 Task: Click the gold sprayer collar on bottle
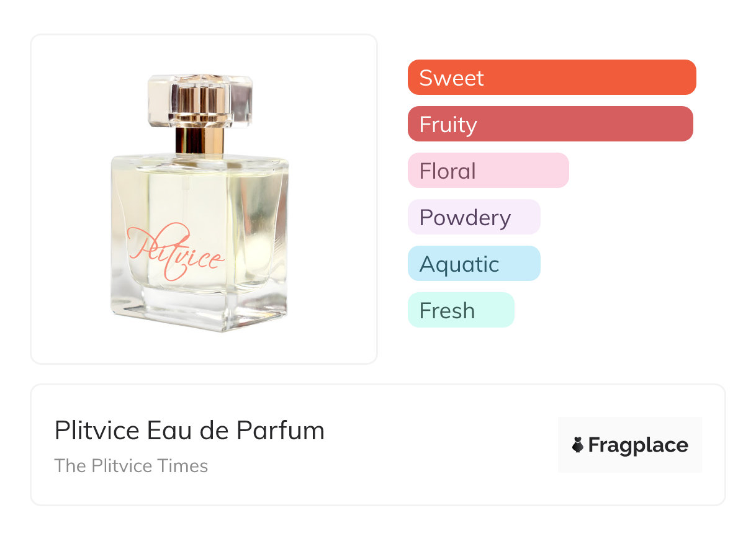point(200,141)
